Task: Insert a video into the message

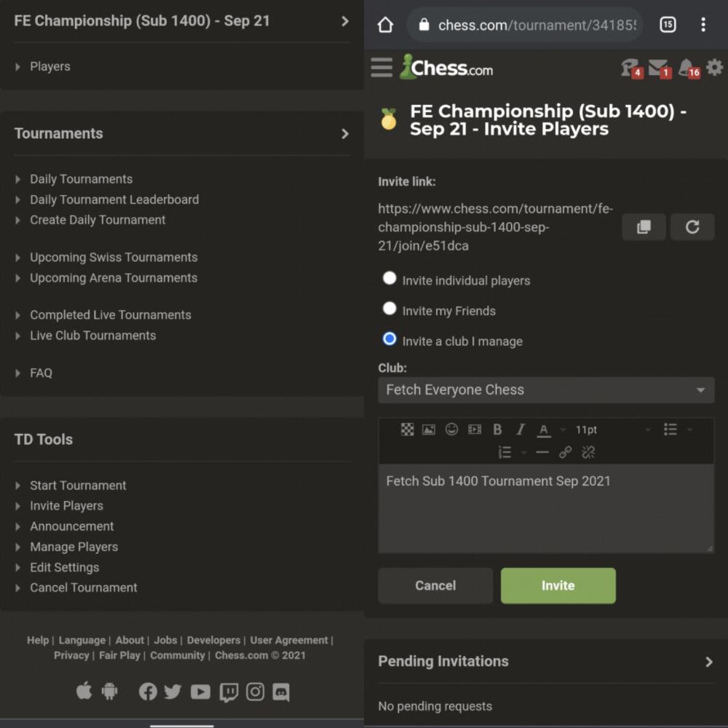Action: pyautogui.click(x=475, y=430)
